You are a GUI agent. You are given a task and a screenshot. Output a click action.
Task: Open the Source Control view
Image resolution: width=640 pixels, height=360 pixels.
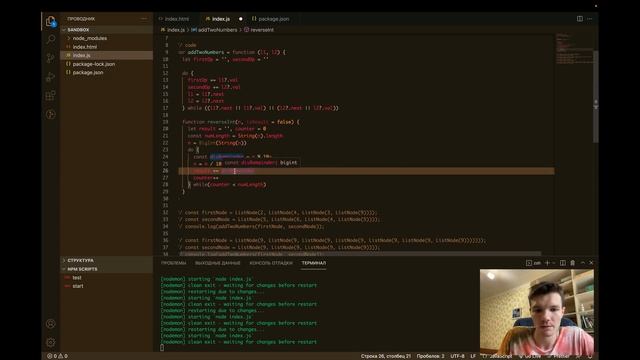click(x=51, y=58)
